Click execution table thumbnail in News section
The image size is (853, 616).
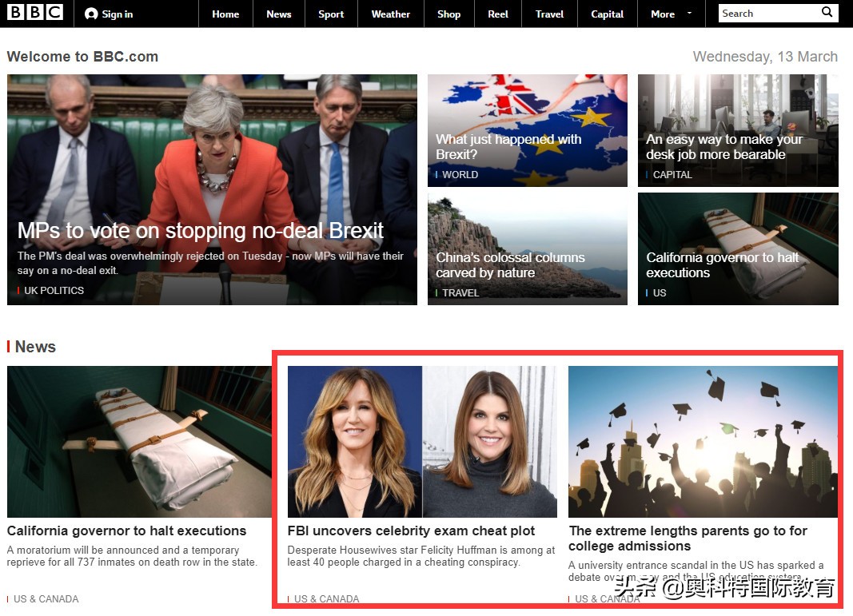(139, 442)
